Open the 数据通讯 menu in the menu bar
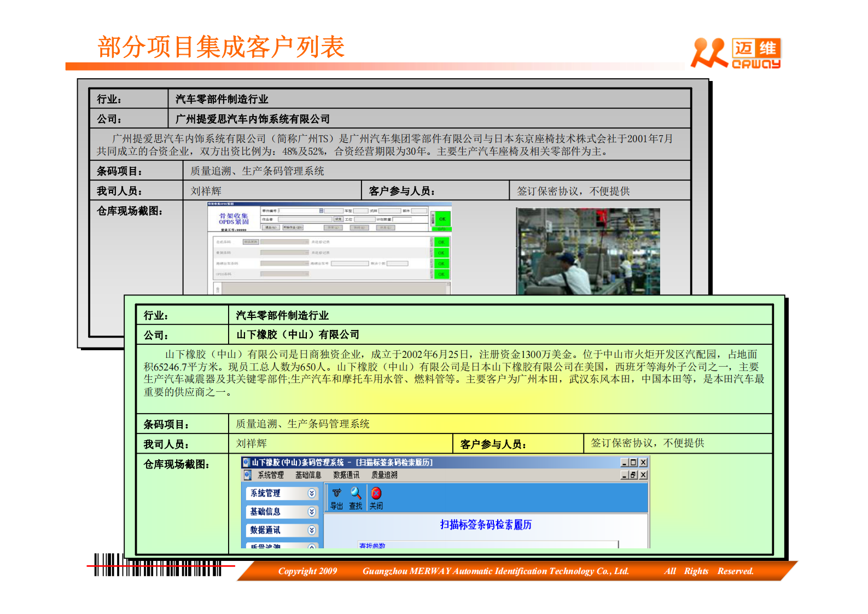Viewport: 868px width, 614px height. click(346, 475)
